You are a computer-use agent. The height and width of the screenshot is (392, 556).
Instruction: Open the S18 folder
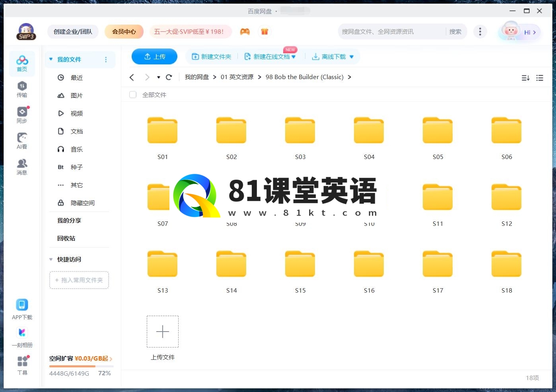507,272
